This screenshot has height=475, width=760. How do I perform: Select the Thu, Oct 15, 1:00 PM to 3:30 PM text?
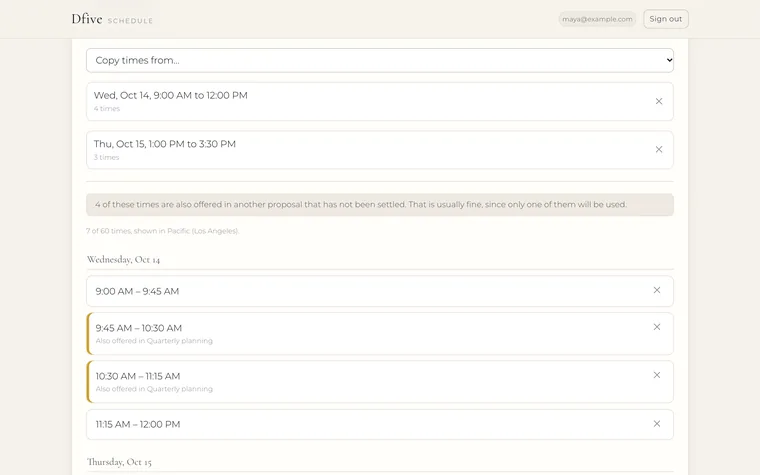pyautogui.click(x=165, y=144)
